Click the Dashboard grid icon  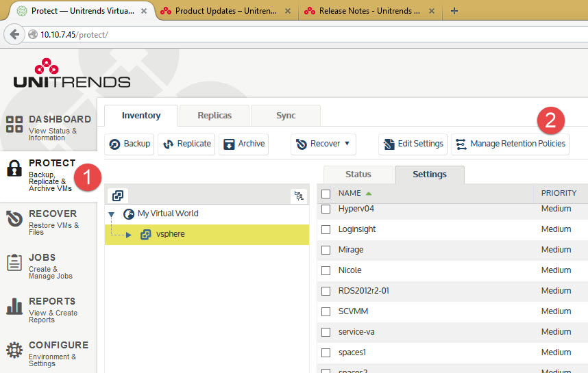(14, 124)
